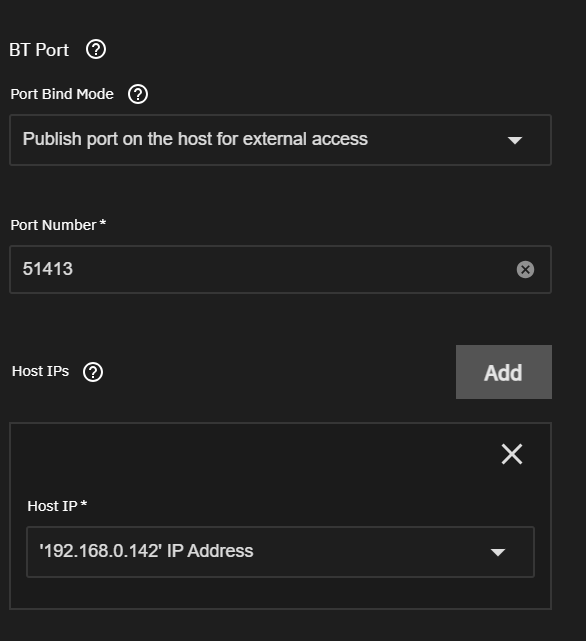Click the Port Bind Mode label
This screenshot has width=586, height=641.
point(62,94)
